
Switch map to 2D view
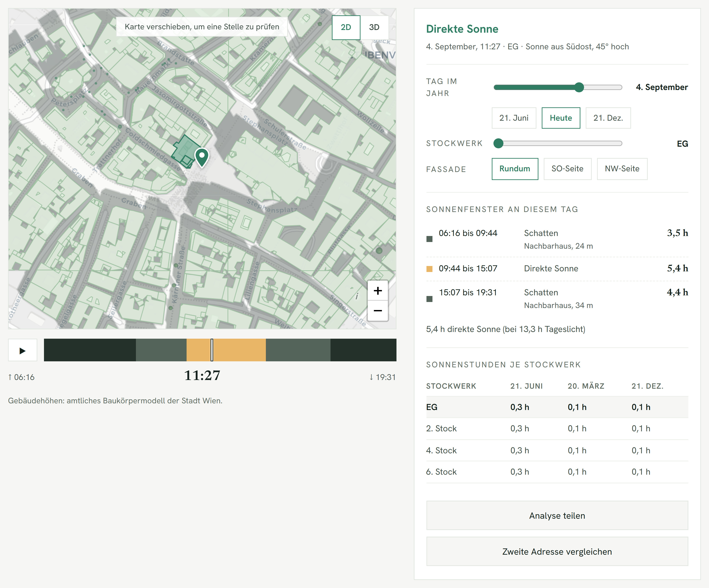click(x=346, y=27)
